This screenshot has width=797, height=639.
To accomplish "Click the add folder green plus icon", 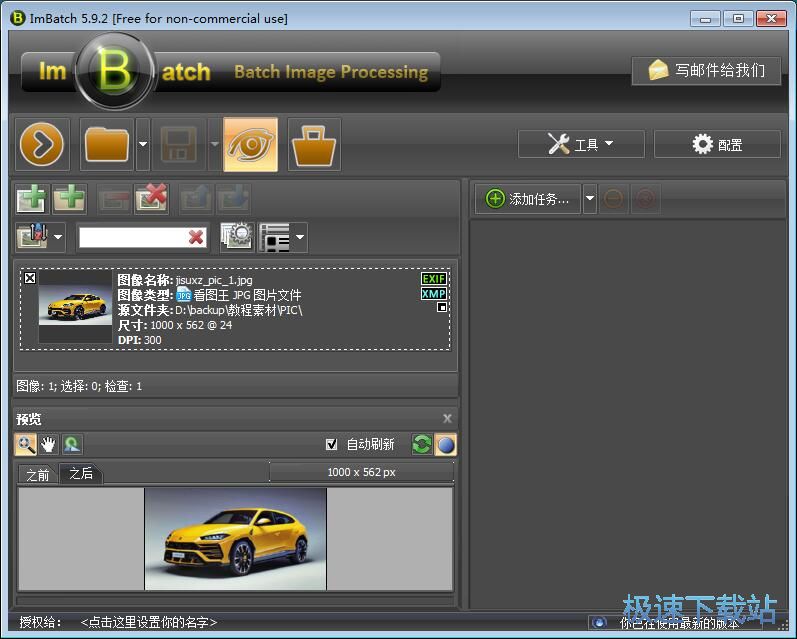I will pyautogui.click(x=69, y=198).
